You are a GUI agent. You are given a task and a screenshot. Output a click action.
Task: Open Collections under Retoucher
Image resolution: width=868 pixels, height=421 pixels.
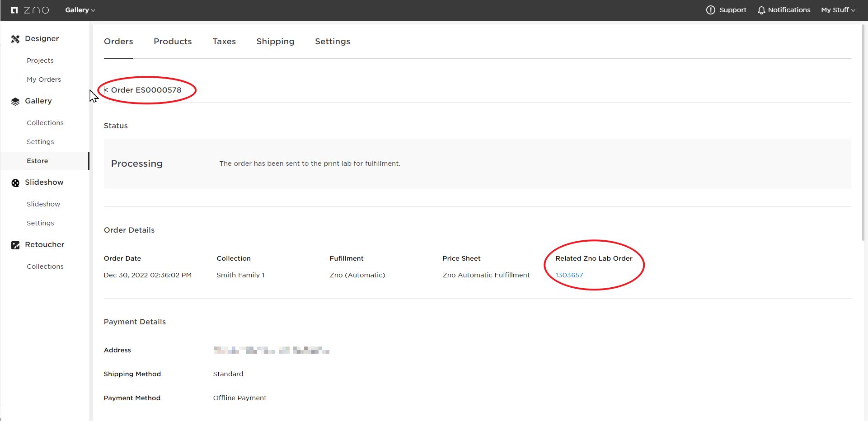point(45,267)
